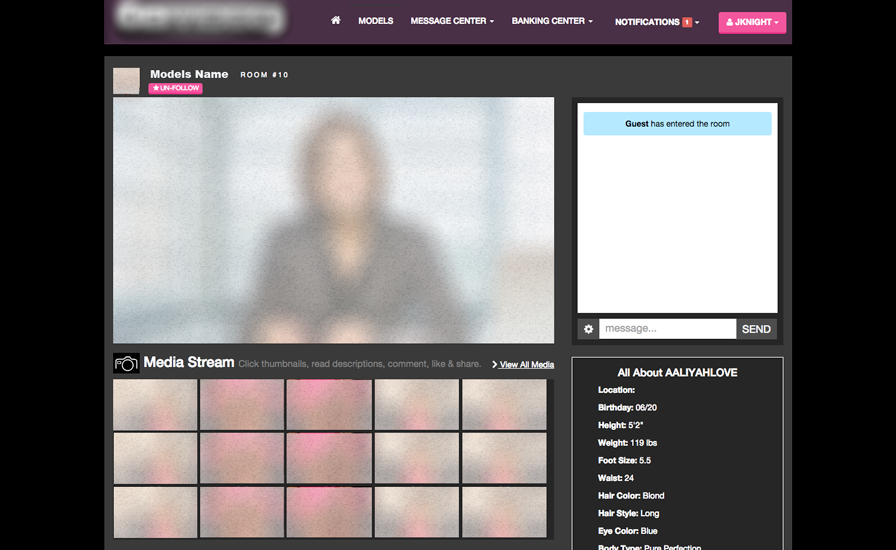Select the 'Hair Color: Blond' line
This screenshot has width=896, height=550.
point(631,496)
